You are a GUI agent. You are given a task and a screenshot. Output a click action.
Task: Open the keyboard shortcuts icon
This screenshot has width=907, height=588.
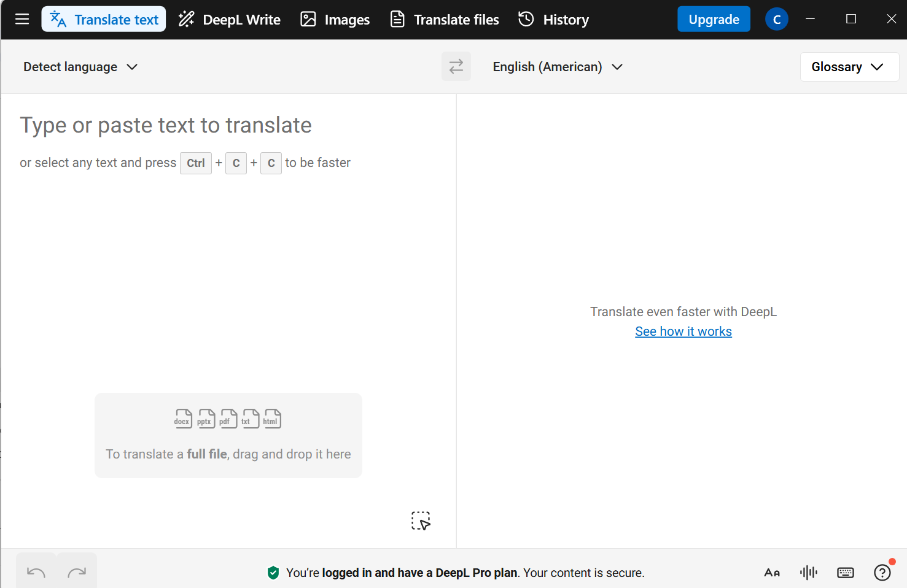846,573
